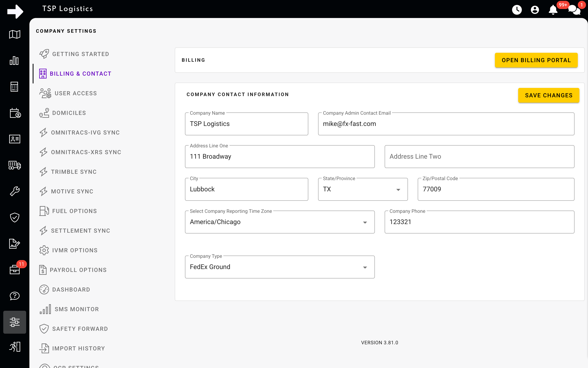Click the Address Line One field
Viewport: 588px width, 368px height.
(x=280, y=156)
